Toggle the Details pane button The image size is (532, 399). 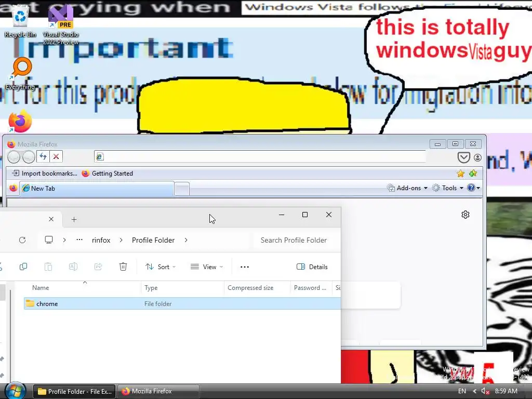(312, 267)
